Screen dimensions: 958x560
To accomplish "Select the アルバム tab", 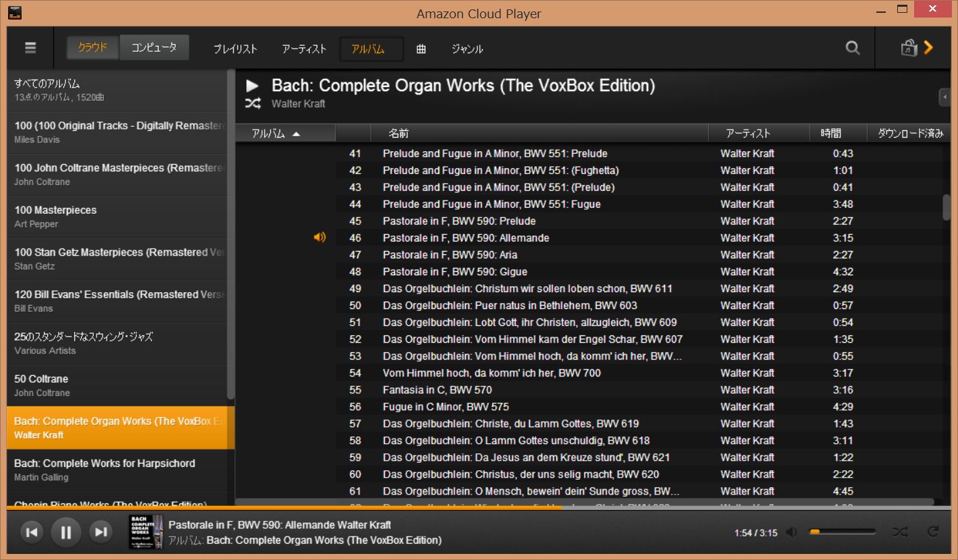I will [x=371, y=49].
